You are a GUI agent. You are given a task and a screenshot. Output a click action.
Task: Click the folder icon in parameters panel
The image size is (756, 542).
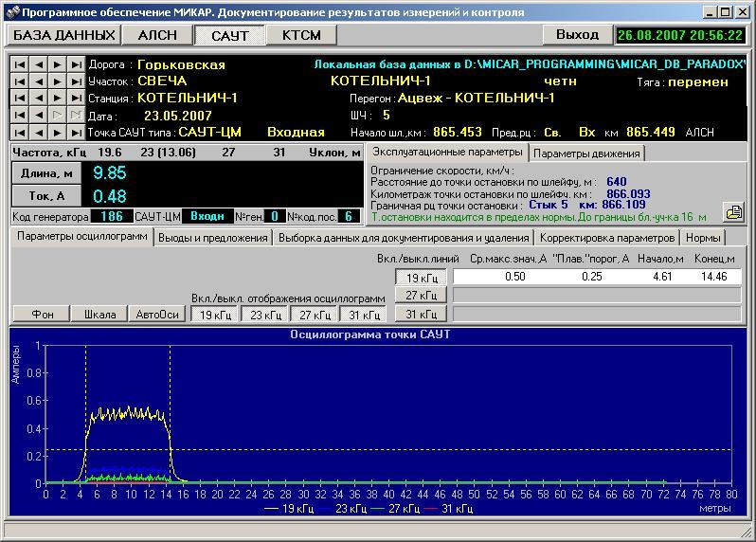(732, 211)
